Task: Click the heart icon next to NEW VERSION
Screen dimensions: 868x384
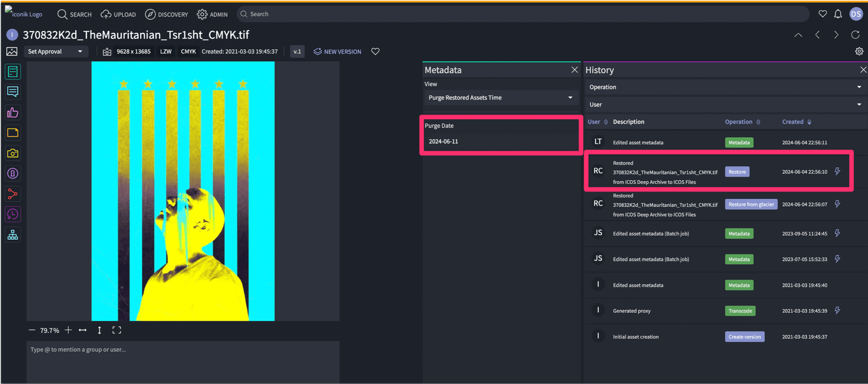Action: [375, 51]
